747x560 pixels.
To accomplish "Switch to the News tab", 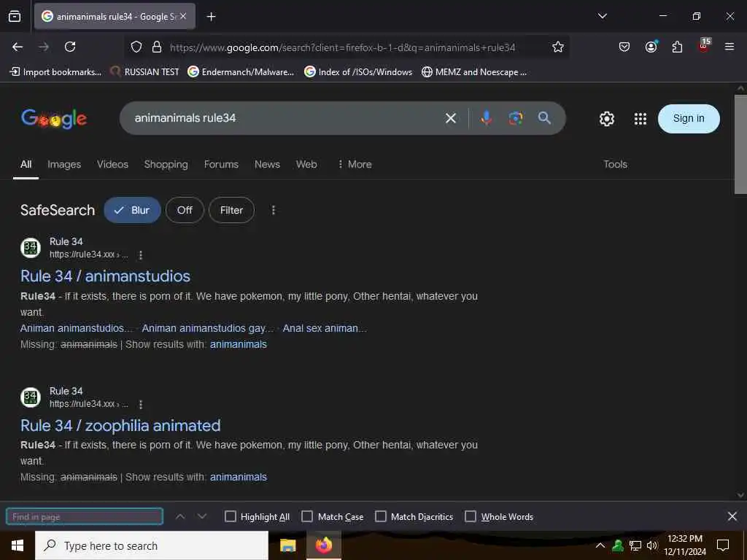I will [267, 164].
